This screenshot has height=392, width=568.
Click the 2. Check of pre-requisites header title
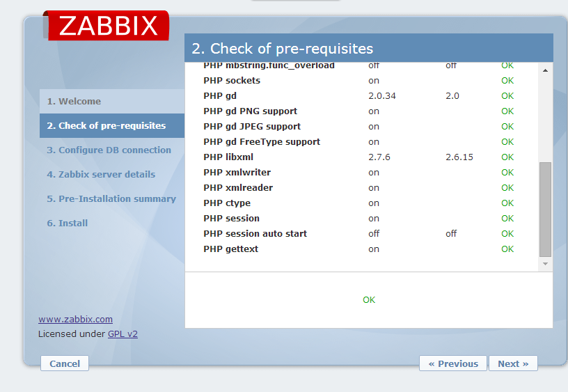pyautogui.click(x=282, y=49)
